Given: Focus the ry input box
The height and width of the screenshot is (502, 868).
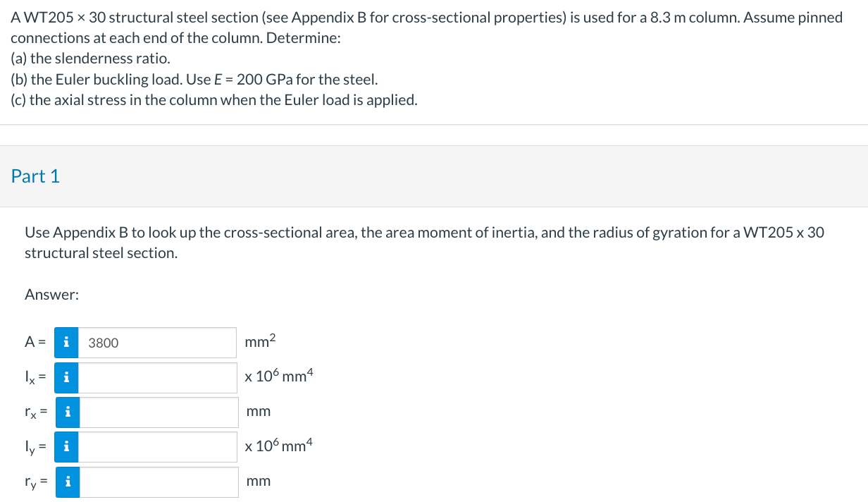Looking at the screenshot, I should pos(158,482).
